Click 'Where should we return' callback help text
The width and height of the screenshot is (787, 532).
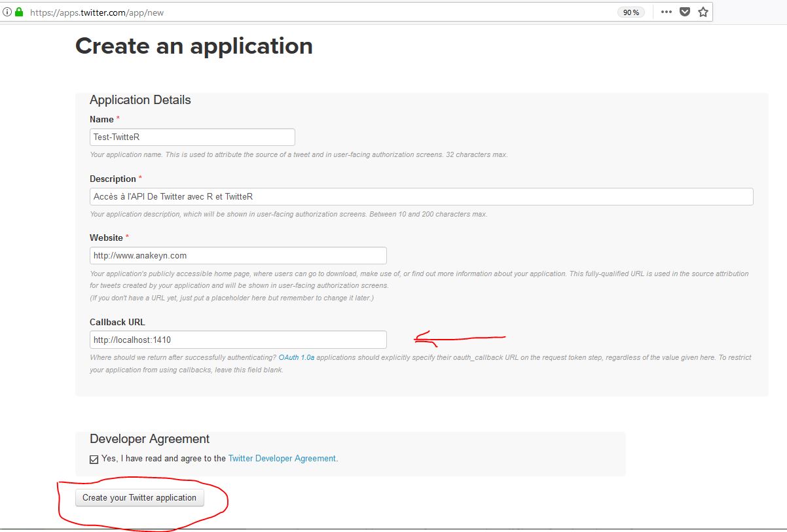pos(420,364)
